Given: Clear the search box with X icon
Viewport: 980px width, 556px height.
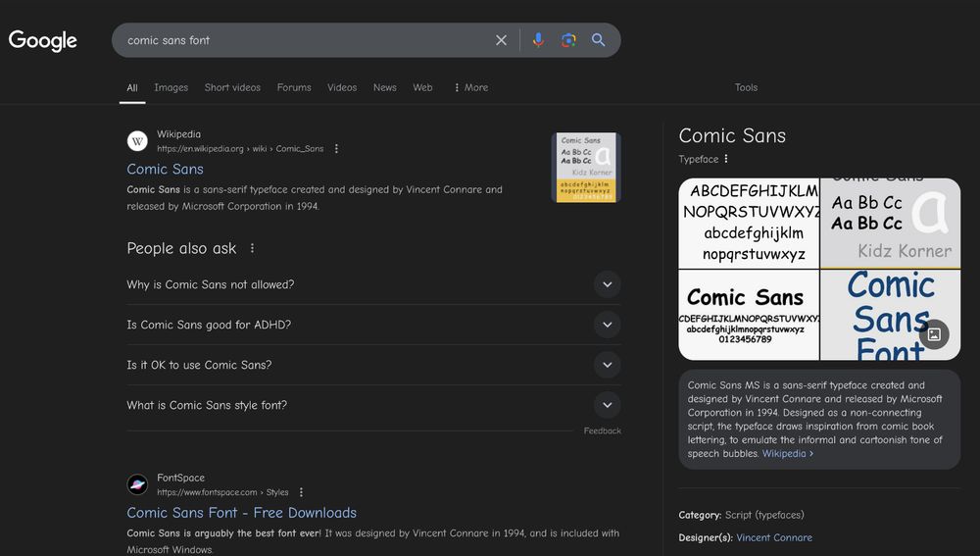Looking at the screenshot, I should 501,40.
